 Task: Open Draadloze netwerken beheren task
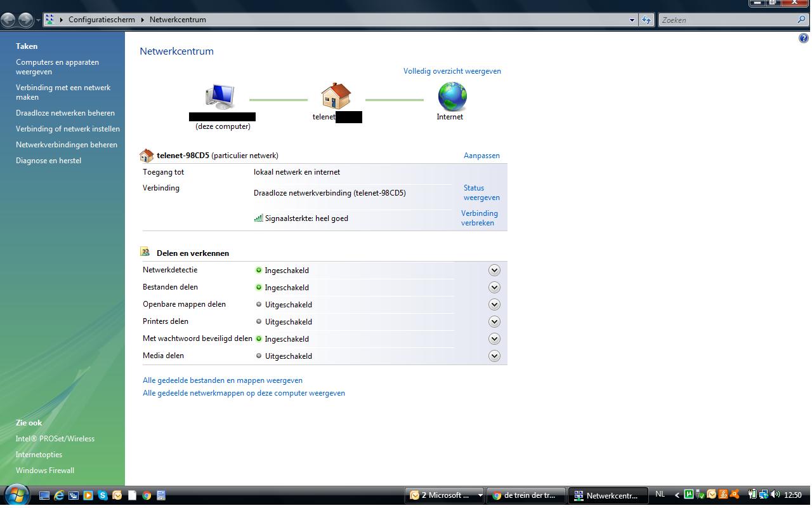[x=65, y=113]
